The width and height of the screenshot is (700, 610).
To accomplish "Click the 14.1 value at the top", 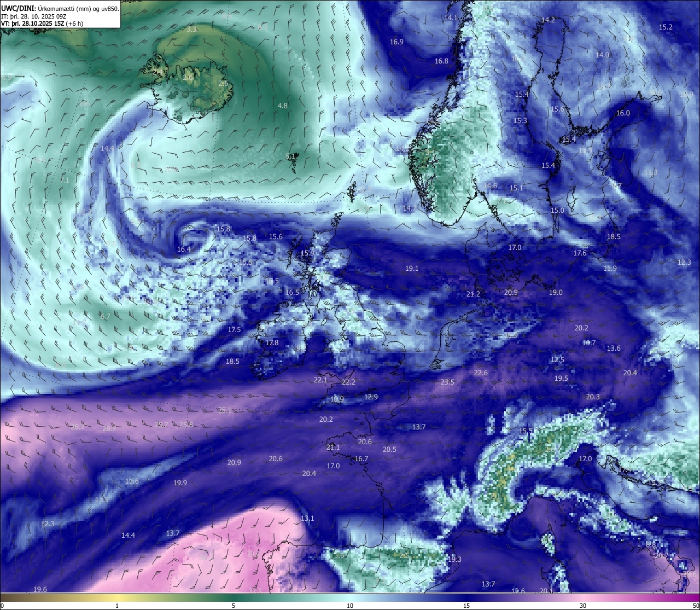I will [451, 18].
